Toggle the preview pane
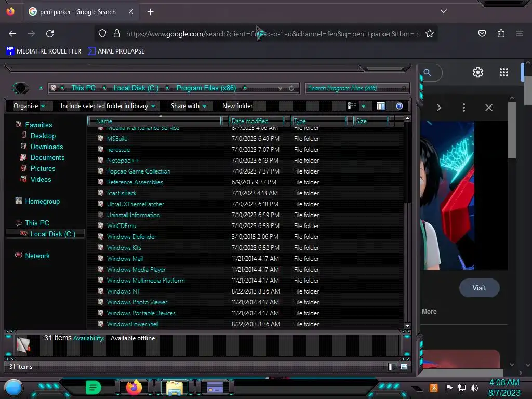 click(381, 106)
